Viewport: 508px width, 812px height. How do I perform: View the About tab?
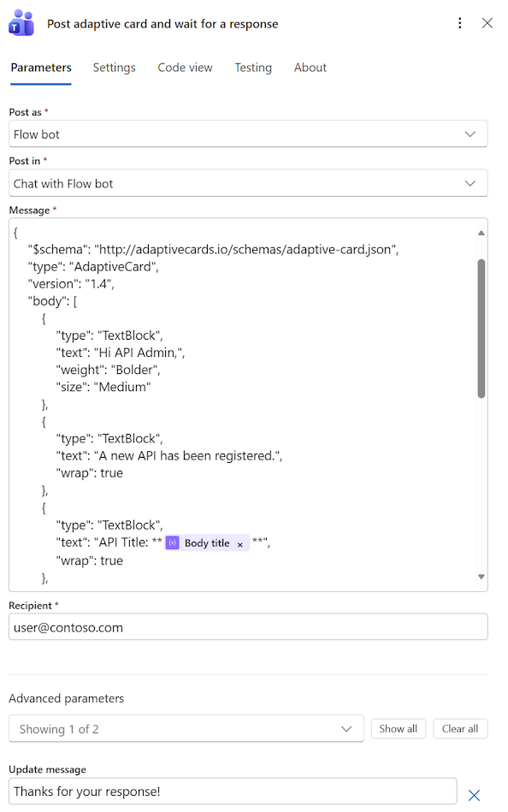pyautogui.click(x=310, y=67)
